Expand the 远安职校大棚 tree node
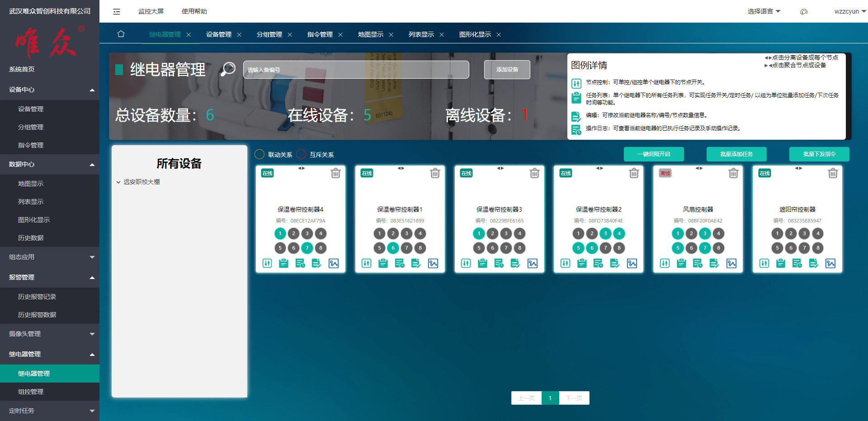The width and height of the screenshot is (868, 421). pos(118,182)
